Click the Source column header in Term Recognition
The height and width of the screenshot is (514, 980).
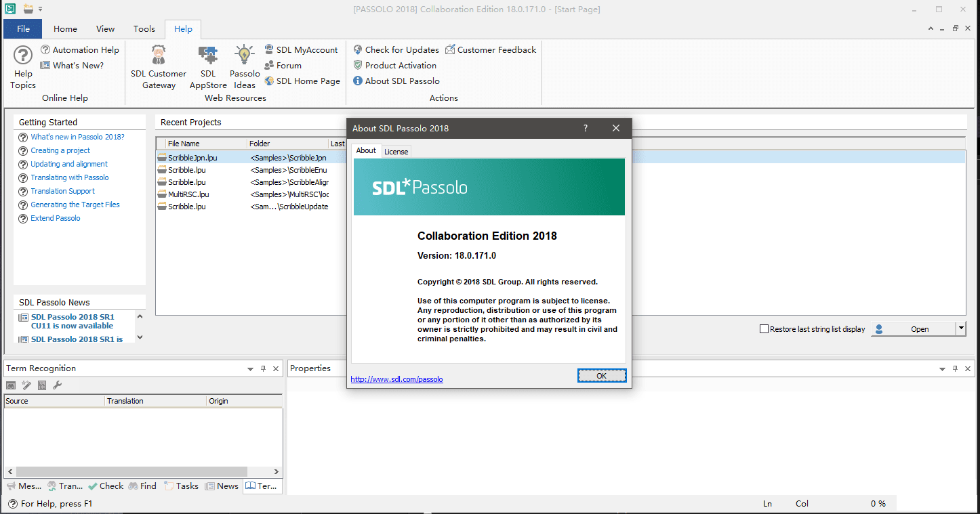point(54,401)
